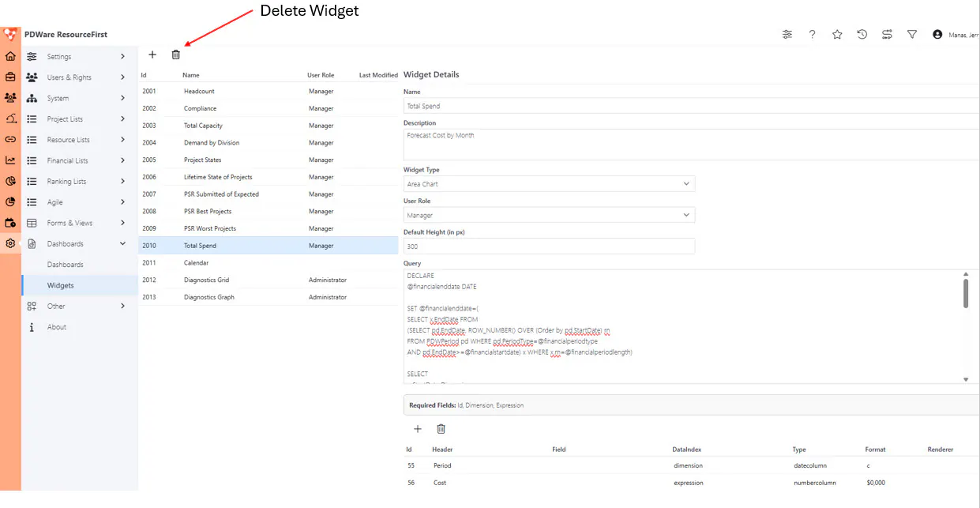
Task: Delete field row using lower trash icon
Action: pos(441,429)
